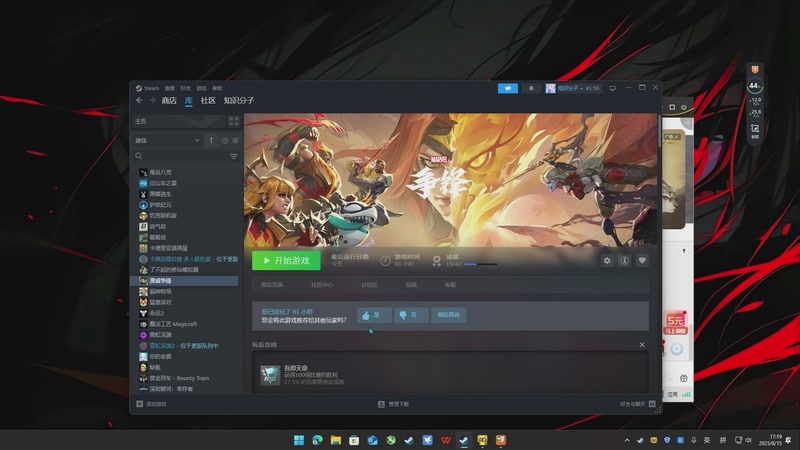Open the 游戏 menu in the menu bar

click(x=202, y=88)
